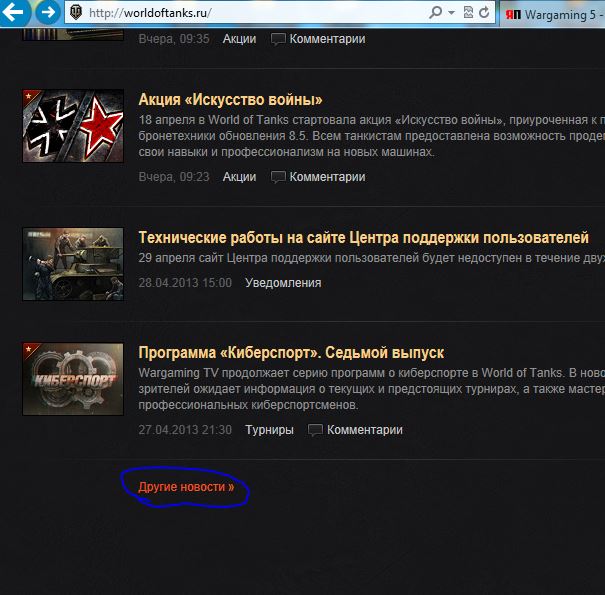Click the date text 27.04.2013 21:30
The height and width of the screenshot is (595, 605).
(185, 430)
